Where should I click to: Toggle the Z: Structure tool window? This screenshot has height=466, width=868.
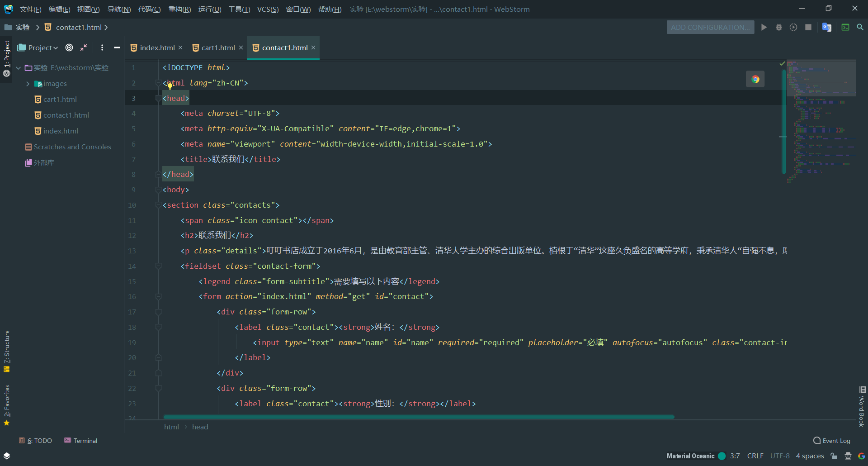pyautogui.click(x=7, y=352)
